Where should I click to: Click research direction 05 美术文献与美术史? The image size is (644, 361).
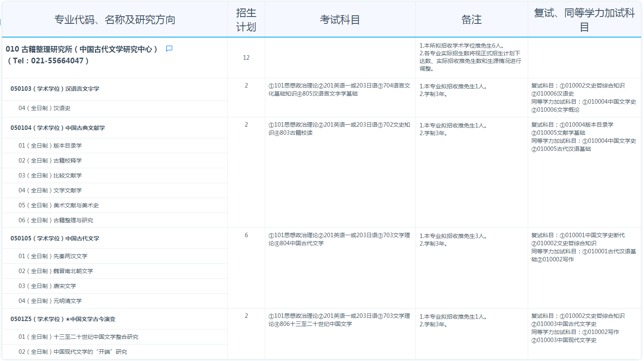click(59, 205)
